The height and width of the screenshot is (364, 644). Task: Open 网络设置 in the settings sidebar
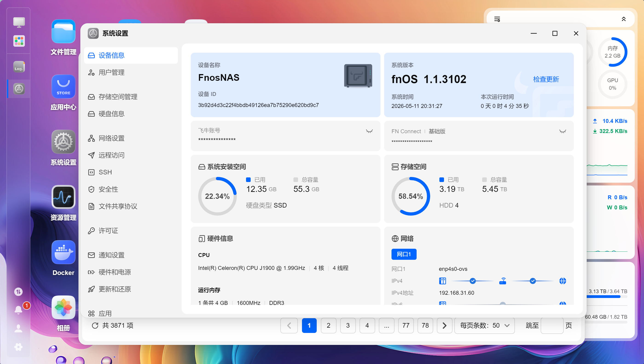(131, 138)
